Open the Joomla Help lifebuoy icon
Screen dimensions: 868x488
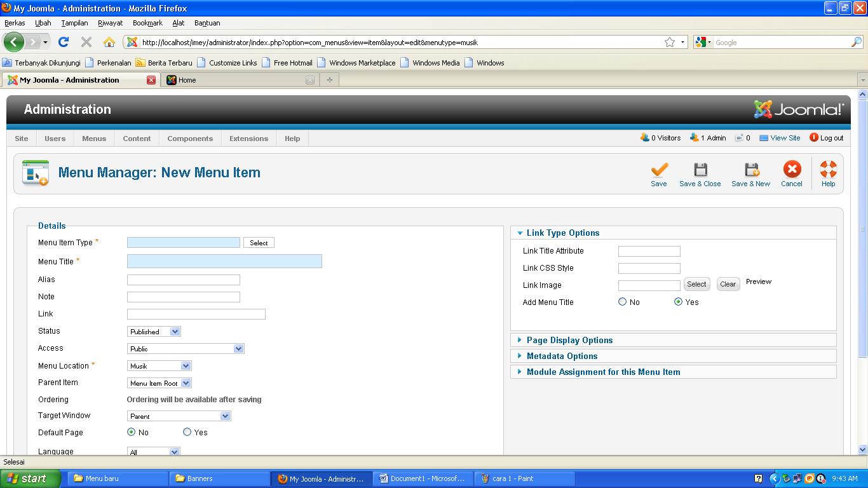(x=828, y=169)
